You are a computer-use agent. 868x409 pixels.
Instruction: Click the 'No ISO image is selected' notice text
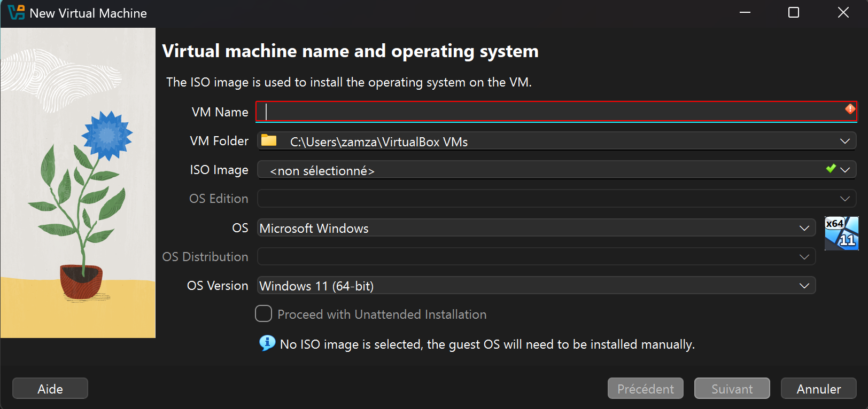click(487, 344)
